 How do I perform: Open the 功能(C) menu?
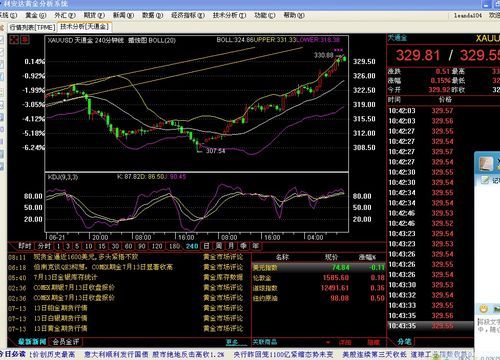[x=265, y=15]
